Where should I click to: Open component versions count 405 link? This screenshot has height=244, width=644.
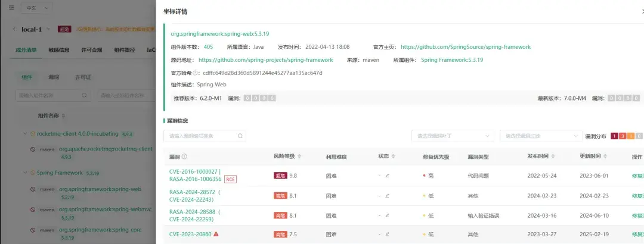[x=208, y=47]
